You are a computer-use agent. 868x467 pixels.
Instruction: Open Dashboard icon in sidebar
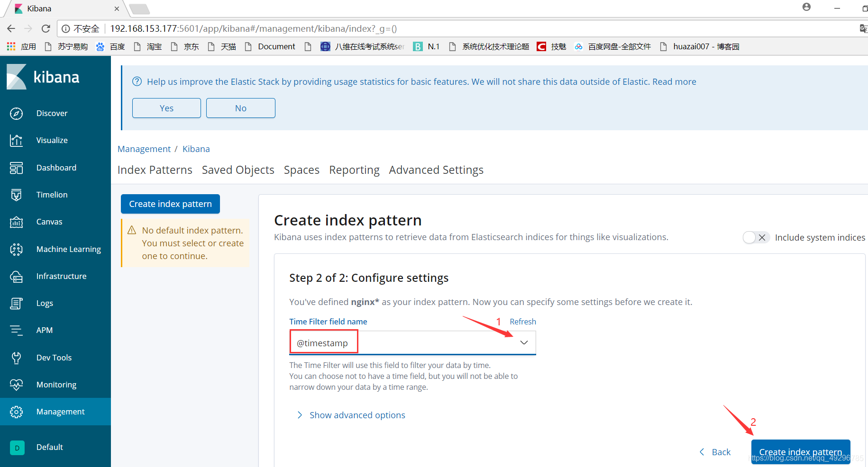pos(17,168)
